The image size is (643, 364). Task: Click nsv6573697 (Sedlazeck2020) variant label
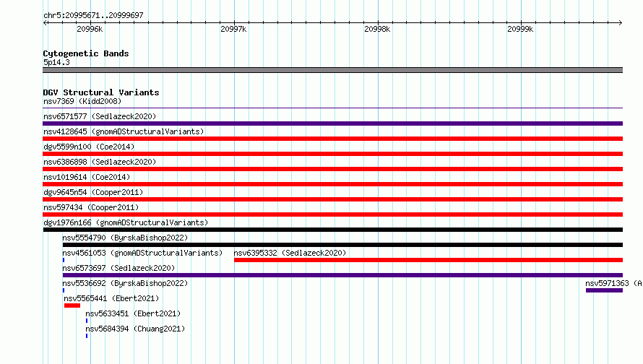tap(118, 268)
